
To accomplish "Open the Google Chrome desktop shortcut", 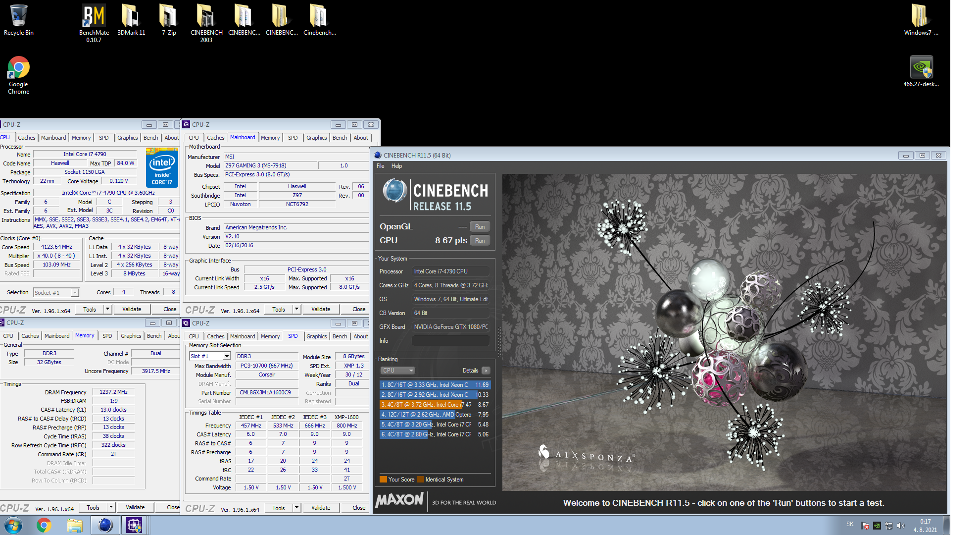I will [18, 75].
